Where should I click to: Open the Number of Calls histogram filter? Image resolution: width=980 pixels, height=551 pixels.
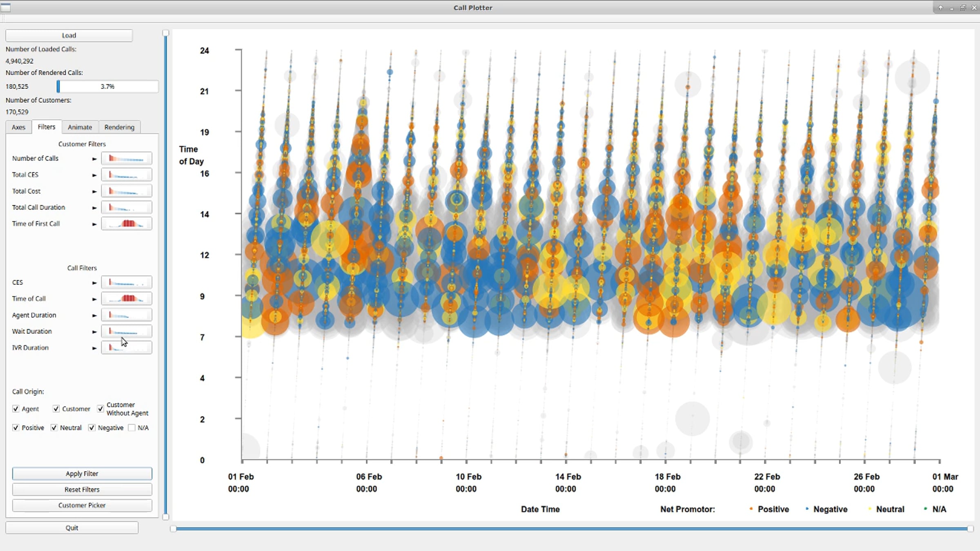click(127, 158)
